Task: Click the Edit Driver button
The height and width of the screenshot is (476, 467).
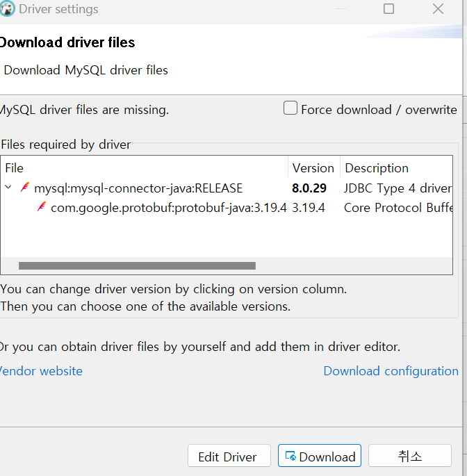Action: 229,456
